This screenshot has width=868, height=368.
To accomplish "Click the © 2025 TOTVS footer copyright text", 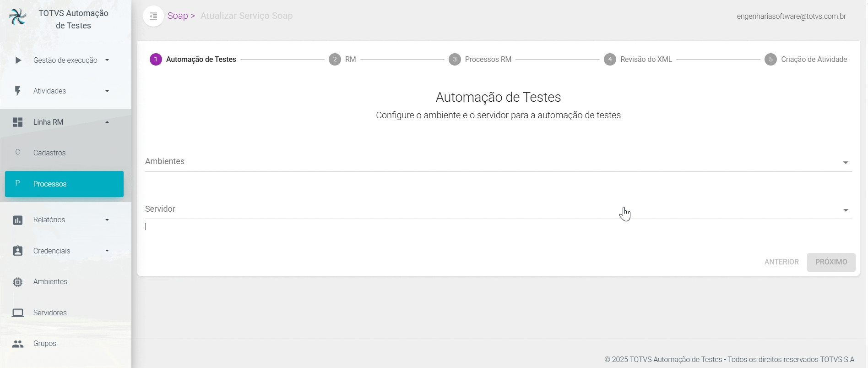I will [x=729, y=360].
